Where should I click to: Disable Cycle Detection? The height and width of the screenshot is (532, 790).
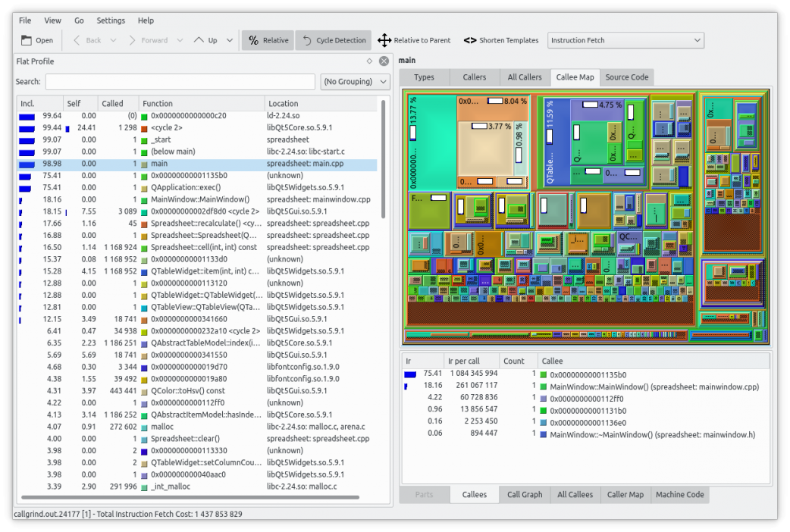[x=333, y=40]
